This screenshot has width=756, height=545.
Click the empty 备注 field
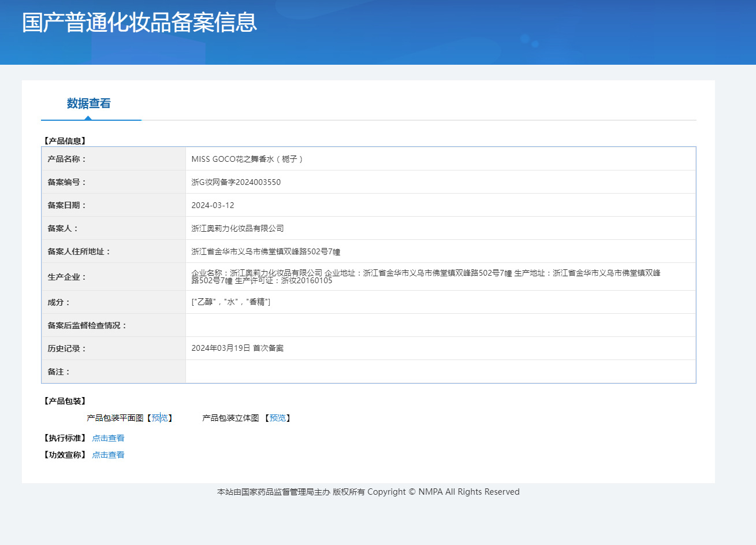(404, 371)
